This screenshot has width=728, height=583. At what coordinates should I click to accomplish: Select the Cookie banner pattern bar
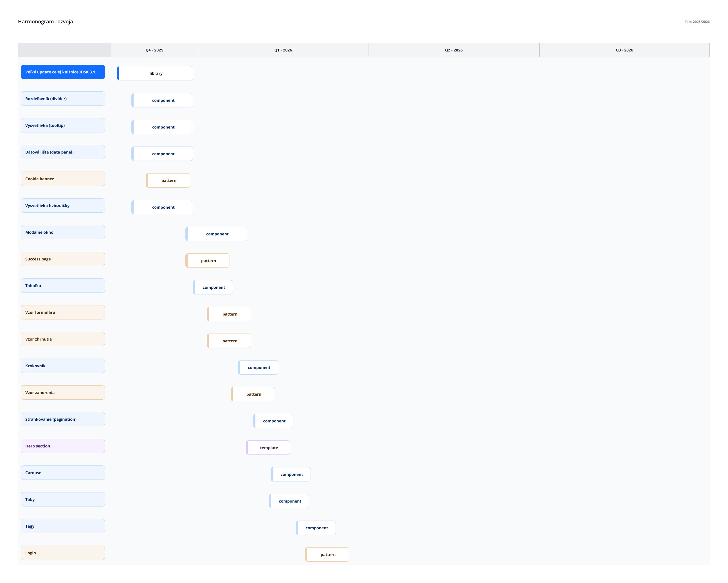(x=168, y=181)
